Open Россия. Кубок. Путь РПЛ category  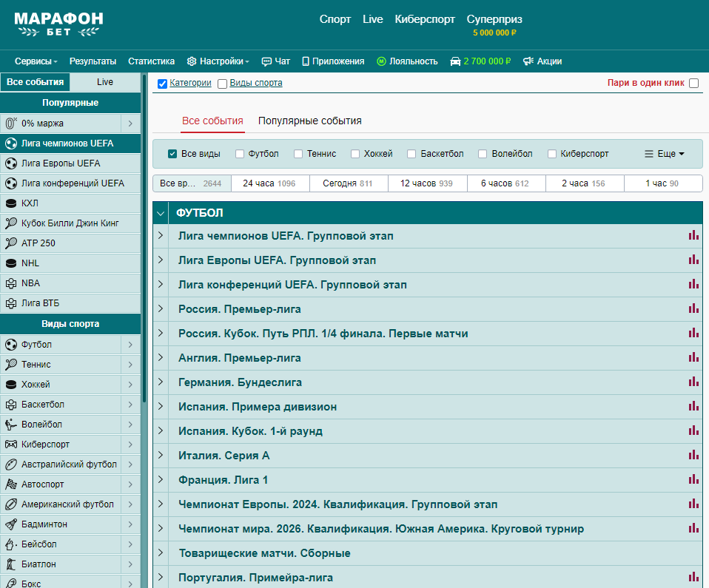[323, 334]
